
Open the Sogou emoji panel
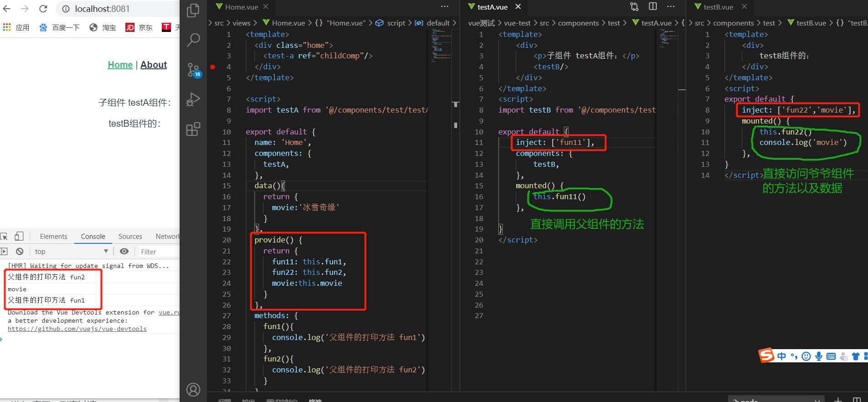pyautogui.click(x=806, y=356)
